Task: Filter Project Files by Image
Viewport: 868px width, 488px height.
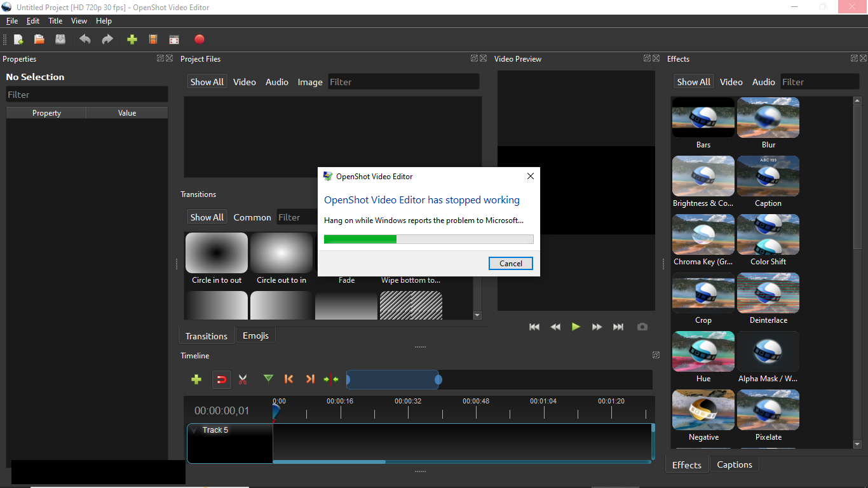Action: coord(310,82)
